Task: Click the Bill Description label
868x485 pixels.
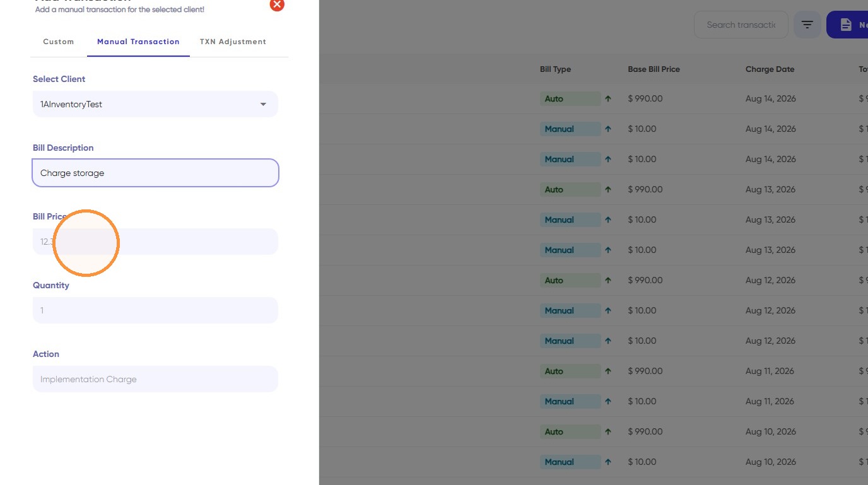Action: tap(63, 148)
